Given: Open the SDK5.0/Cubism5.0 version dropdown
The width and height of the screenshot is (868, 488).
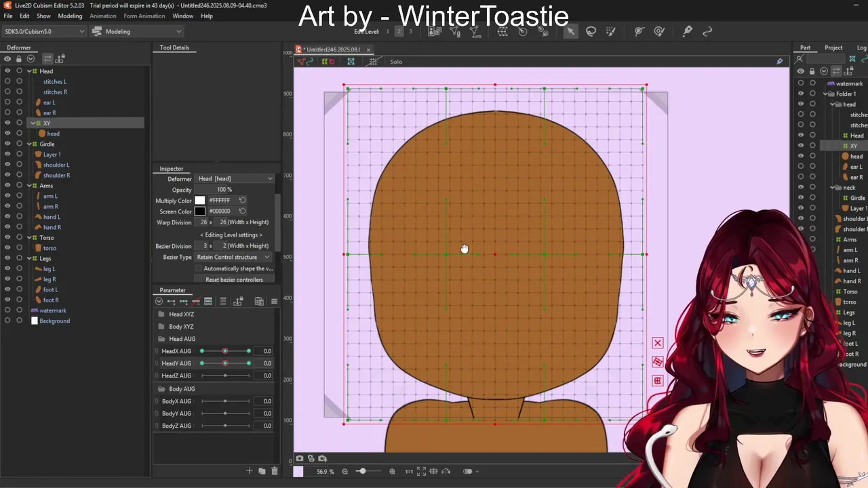Looking at the screenshot, I should click(45, 31).
